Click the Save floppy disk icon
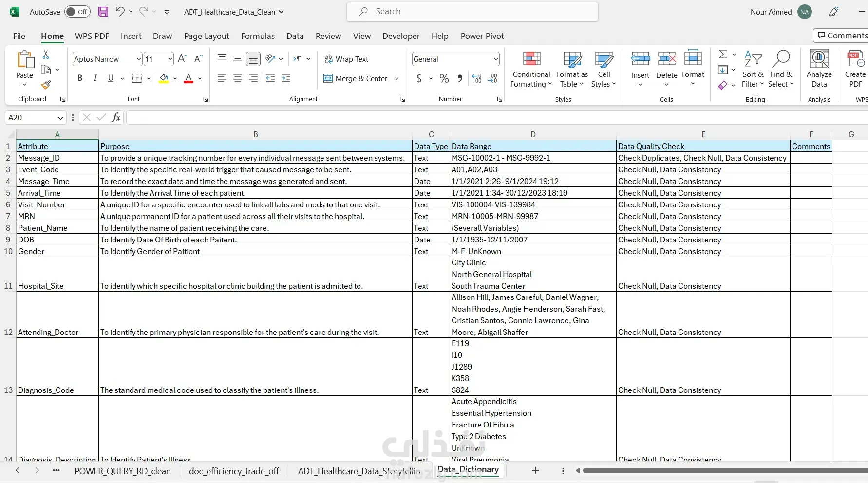868x483 pixels. pyautogui.click(x=103, y=12)
